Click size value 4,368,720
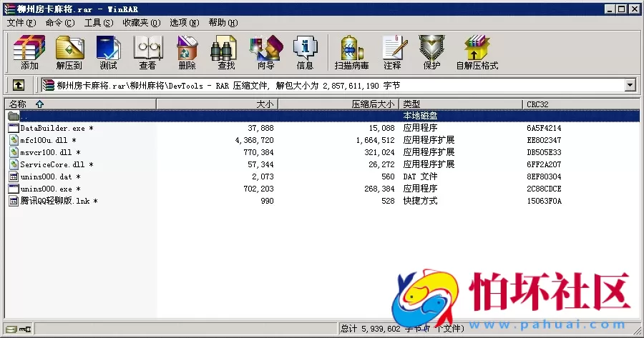 click(254, 140)
